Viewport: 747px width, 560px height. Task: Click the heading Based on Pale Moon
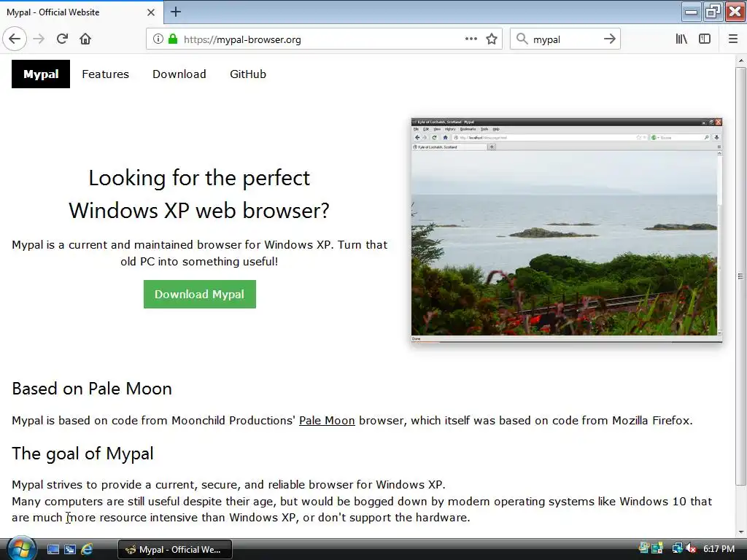92,389
